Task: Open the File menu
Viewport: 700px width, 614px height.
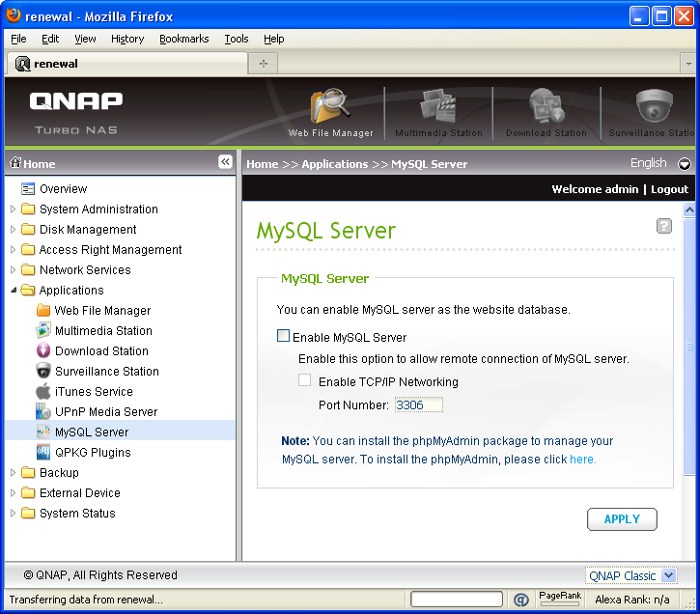Action: [18, 39]
